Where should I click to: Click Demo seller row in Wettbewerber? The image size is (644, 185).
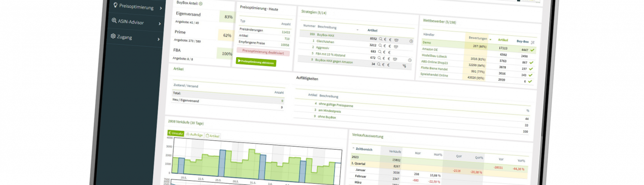tap(479, 46)
